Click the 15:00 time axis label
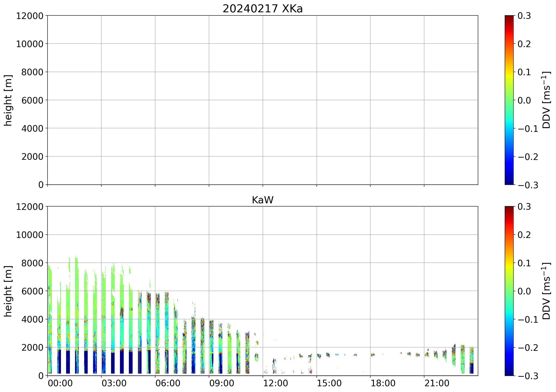 click(x=329, y=383)
